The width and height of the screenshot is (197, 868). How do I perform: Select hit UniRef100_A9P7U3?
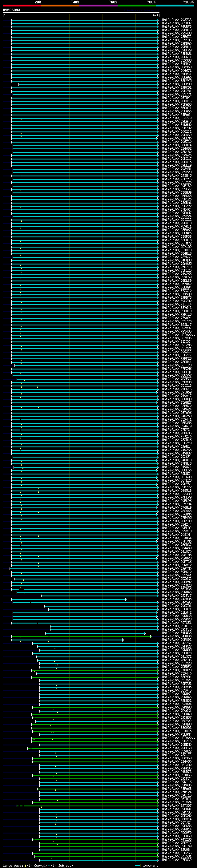(176, 684)
